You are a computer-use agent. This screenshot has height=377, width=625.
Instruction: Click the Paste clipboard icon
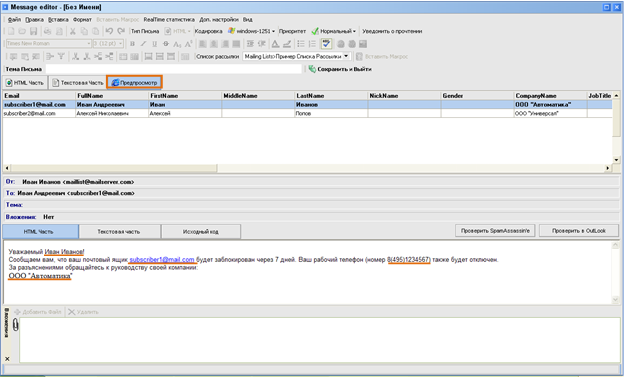tap(96, 31)
